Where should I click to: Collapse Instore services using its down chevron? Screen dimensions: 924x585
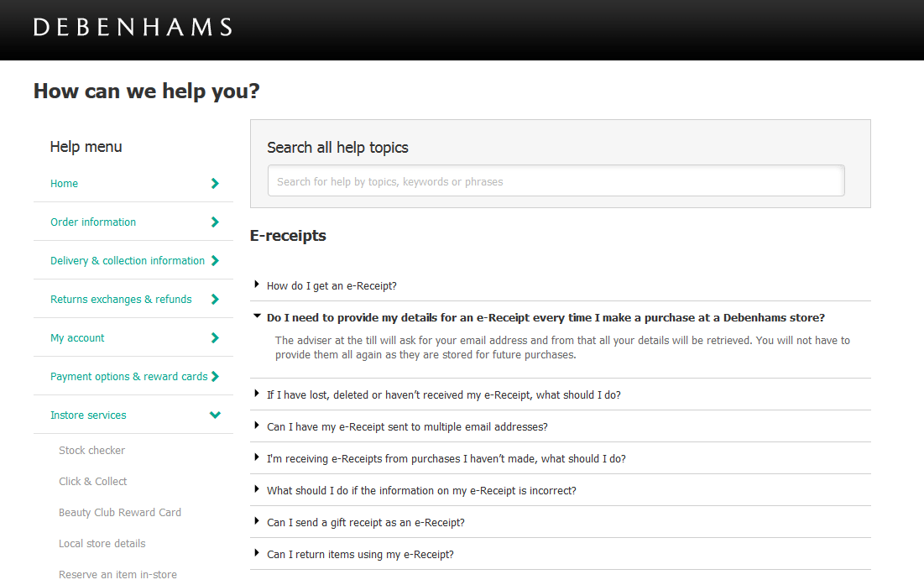(x=215, y=415)
